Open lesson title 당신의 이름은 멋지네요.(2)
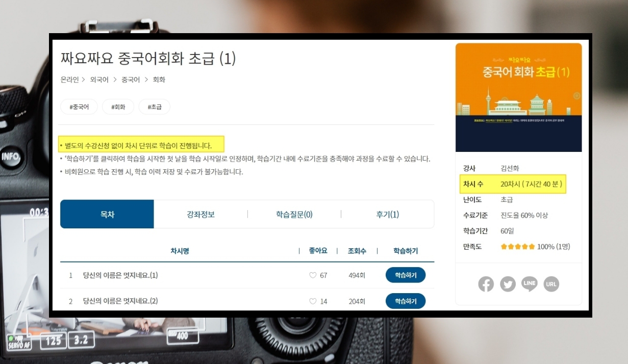This screenshot has width=628, height=364. [120, 301]
